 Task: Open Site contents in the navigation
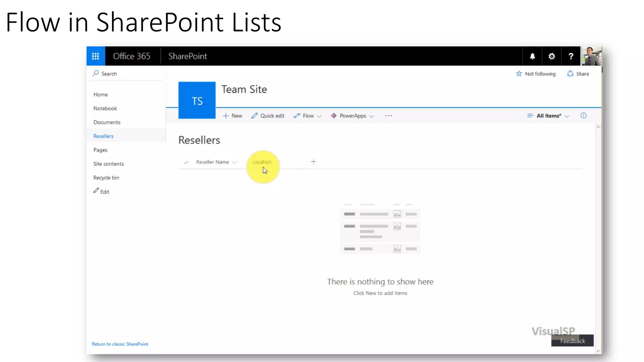(108, 164)
